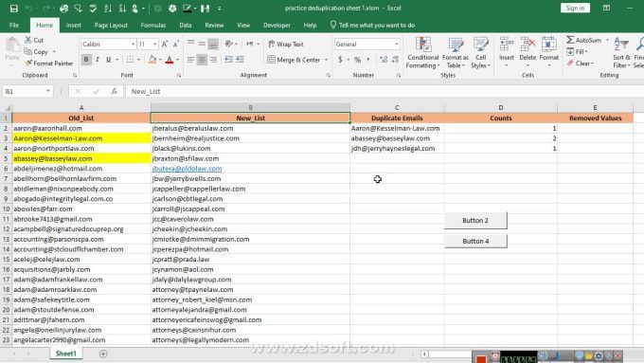Viewport: 644px width, 363px height.
Task: Open Cell Styles gallery
Action: click(480, 53)
